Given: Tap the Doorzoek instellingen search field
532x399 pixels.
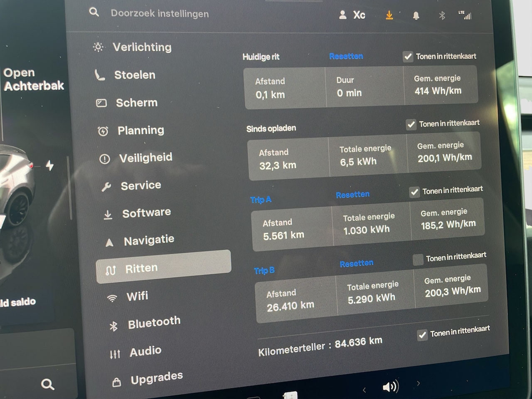Looking at the screenshot, I should [160, 14].
